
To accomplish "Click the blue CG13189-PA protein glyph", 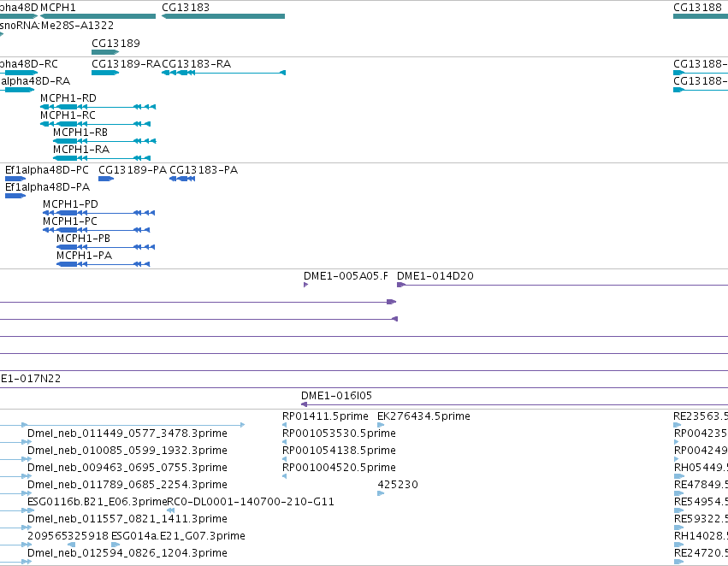I will (x=106, y=179).
